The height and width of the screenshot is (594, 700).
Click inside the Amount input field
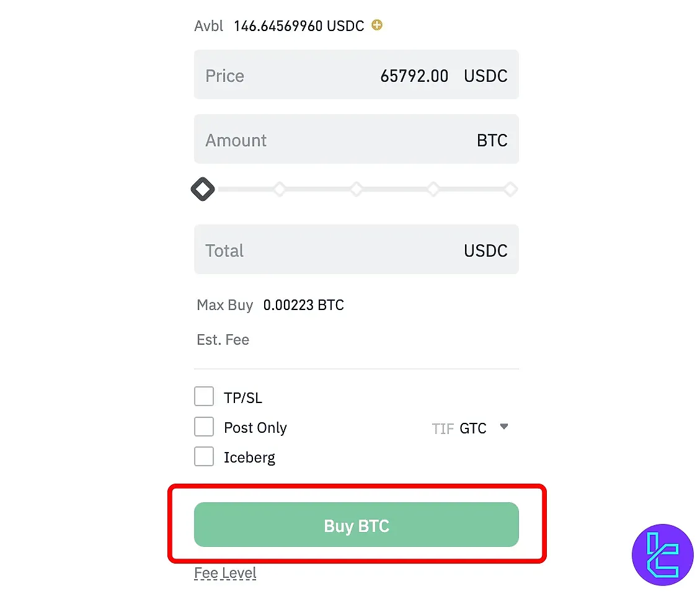tap(347, 139)
